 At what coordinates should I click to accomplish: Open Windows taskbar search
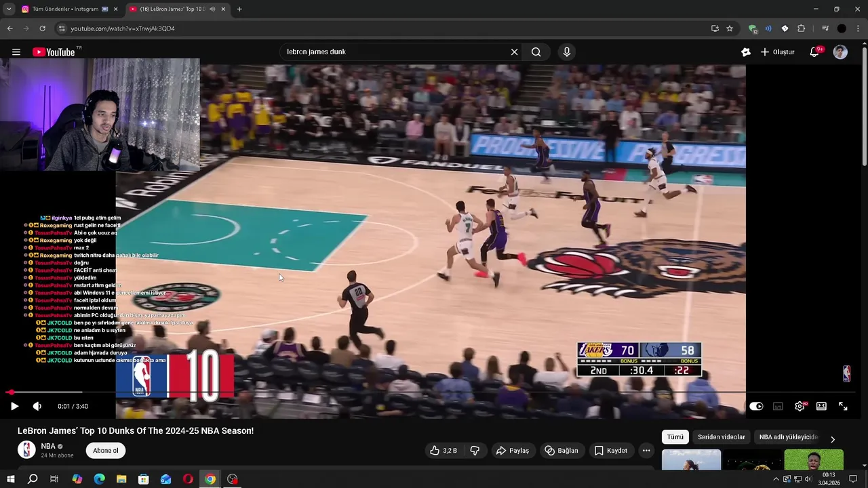tap(32, 479)
